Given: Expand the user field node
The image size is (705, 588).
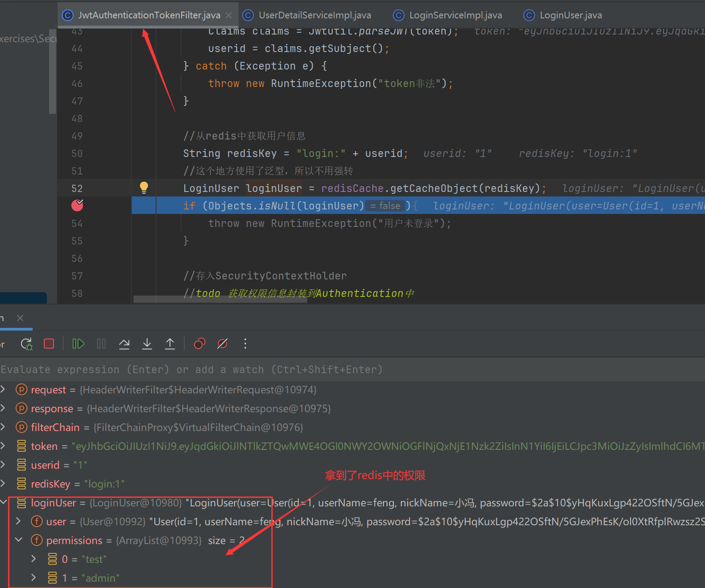Looking at the screenshot, I should click(18, 521).
